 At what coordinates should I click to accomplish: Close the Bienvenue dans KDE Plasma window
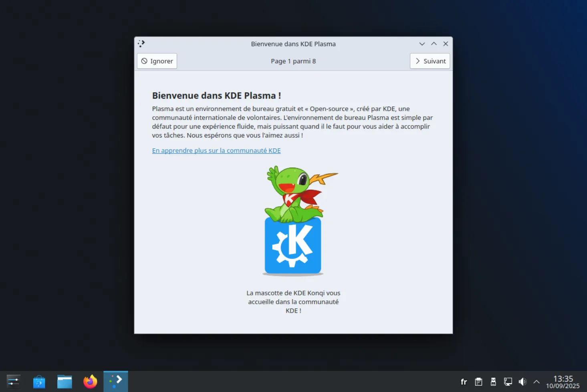(446, 44)
